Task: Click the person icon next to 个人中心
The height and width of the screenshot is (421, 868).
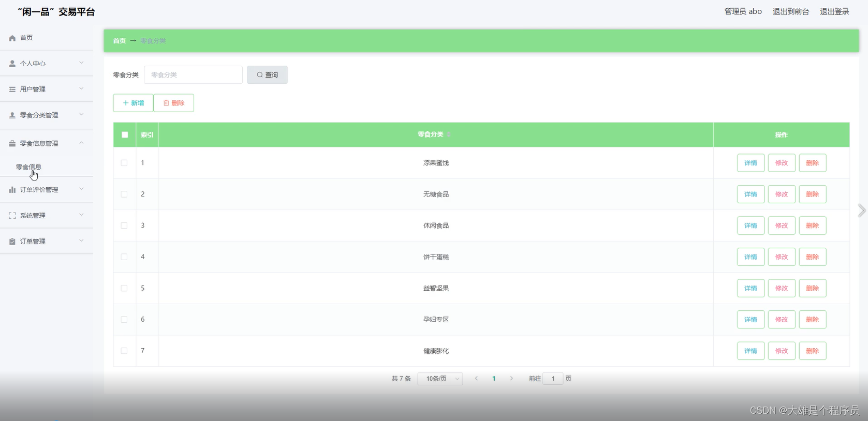Action: [x=12, y=64]
